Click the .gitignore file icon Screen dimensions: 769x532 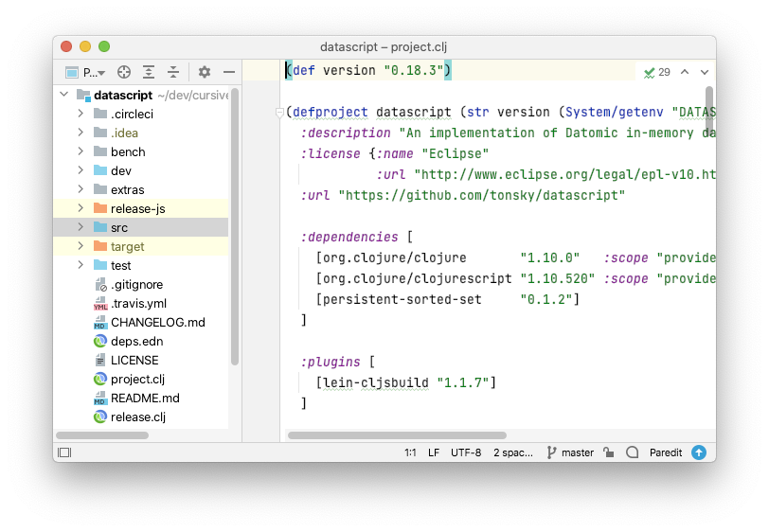pos(100,284)
